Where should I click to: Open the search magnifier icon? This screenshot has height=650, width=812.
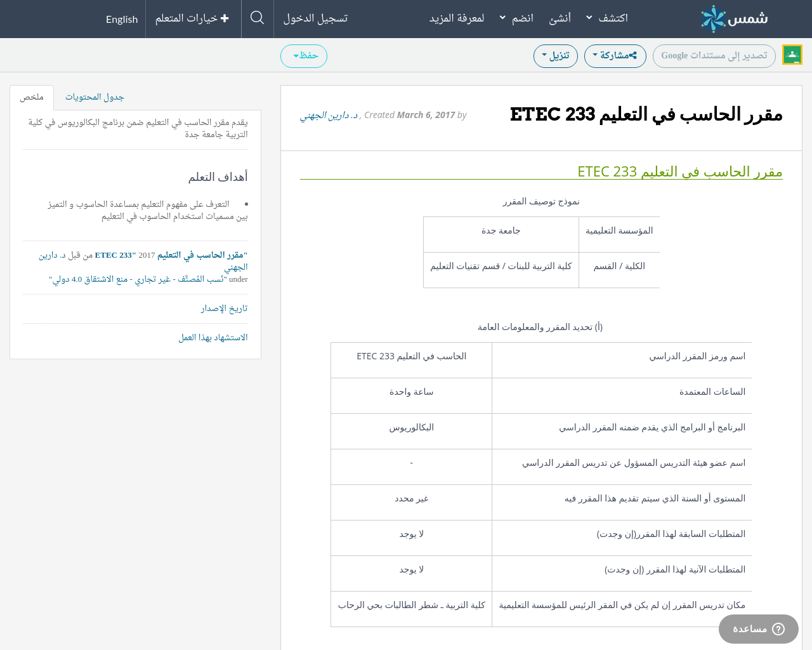257,18
